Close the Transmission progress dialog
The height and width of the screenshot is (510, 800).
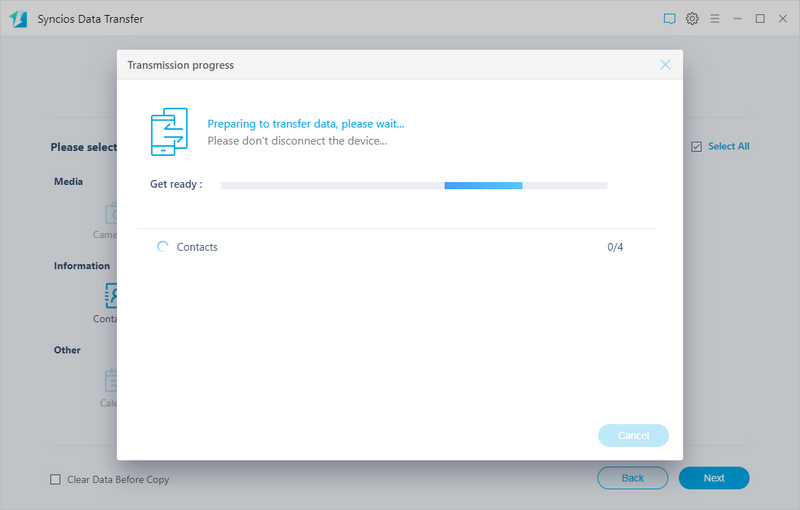click(x=665, y=65)
